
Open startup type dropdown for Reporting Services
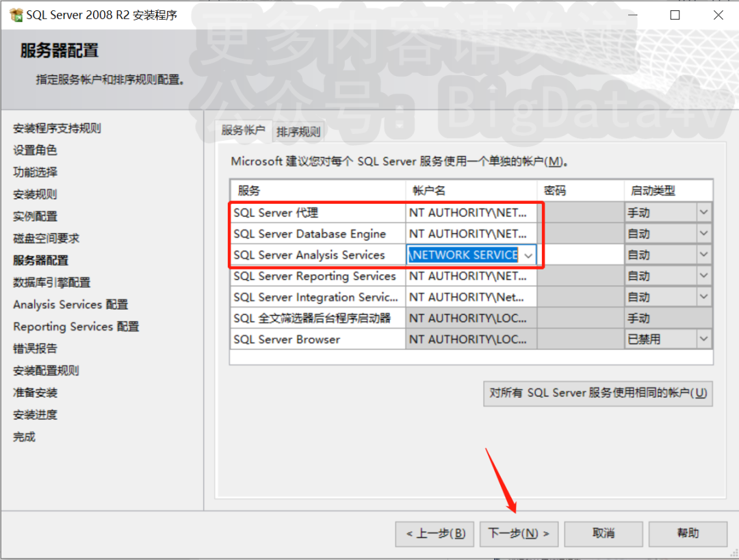coord(703,276)
